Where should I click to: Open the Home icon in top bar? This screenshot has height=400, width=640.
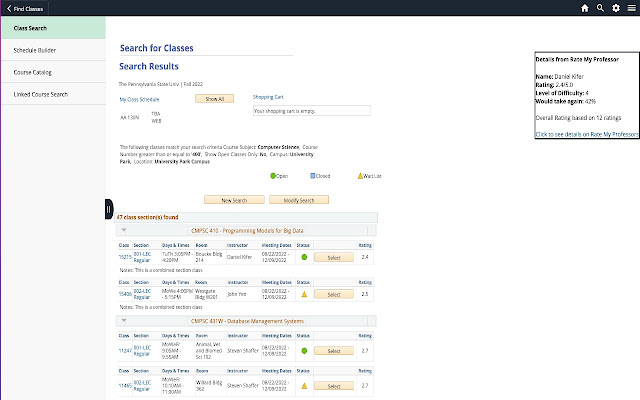pos(584,8)
